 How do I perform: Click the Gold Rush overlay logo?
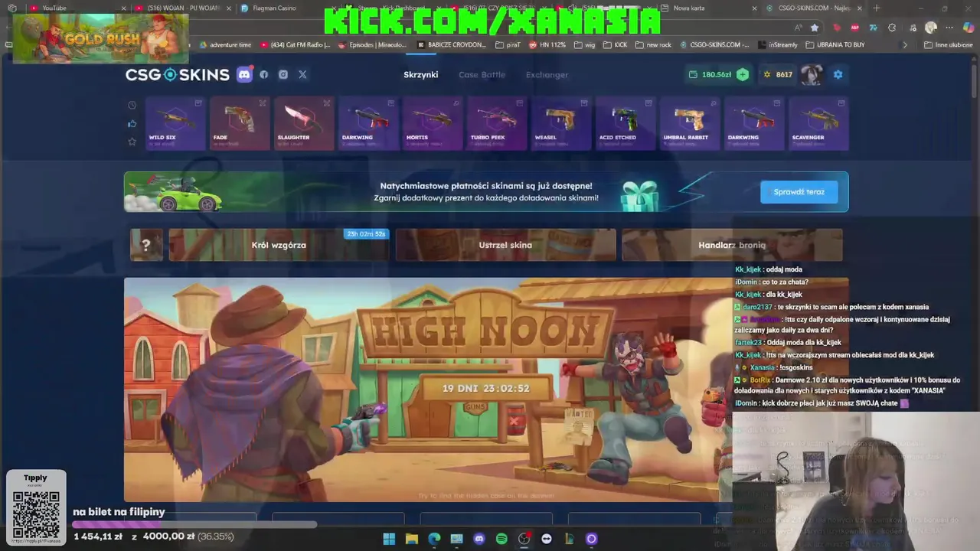(100, 37)
